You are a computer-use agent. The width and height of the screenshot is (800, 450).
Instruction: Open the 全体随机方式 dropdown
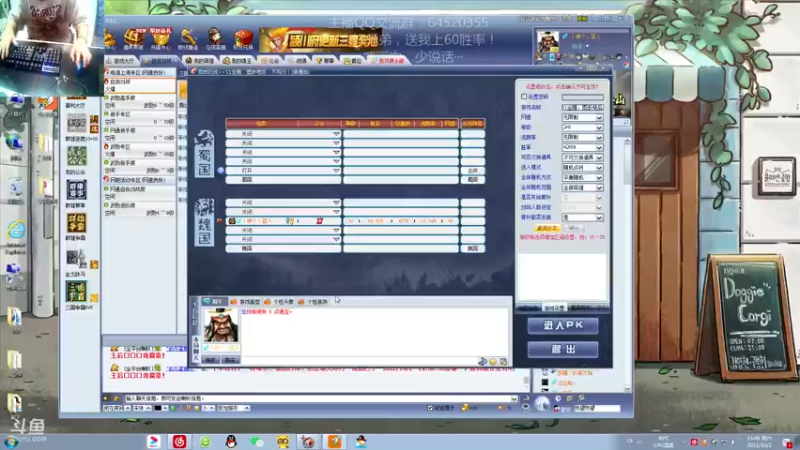pyautogui.click(x=582, y=178)
